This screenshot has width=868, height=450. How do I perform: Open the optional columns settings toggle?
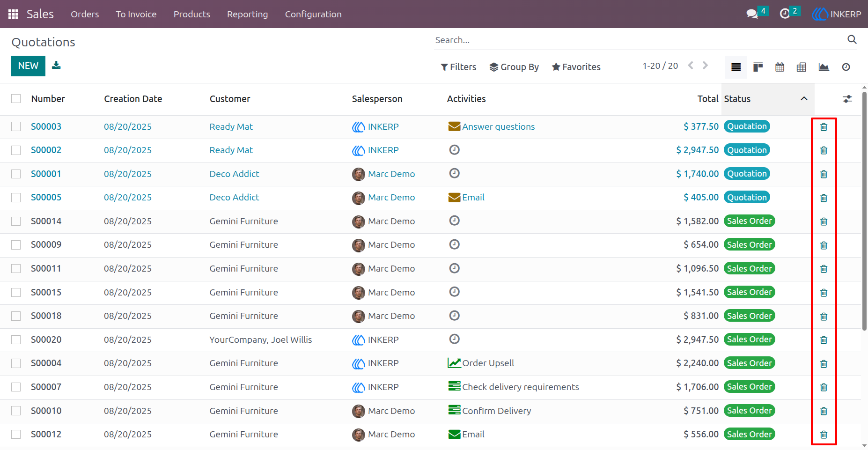point(847,99)
